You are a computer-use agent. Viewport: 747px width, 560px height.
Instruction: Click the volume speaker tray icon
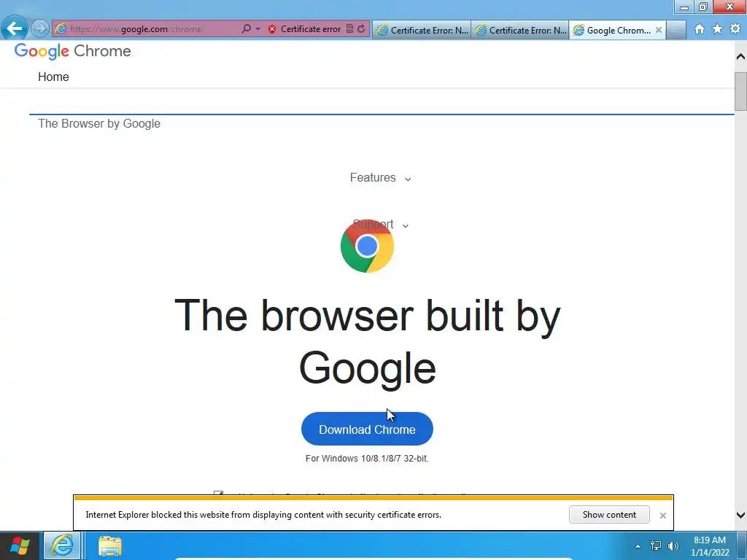tap(673, 545)
